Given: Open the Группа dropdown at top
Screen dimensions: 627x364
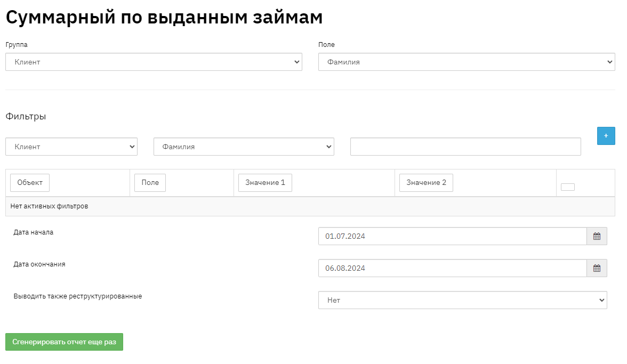Looking at the screenshot, I should (154, 62).
